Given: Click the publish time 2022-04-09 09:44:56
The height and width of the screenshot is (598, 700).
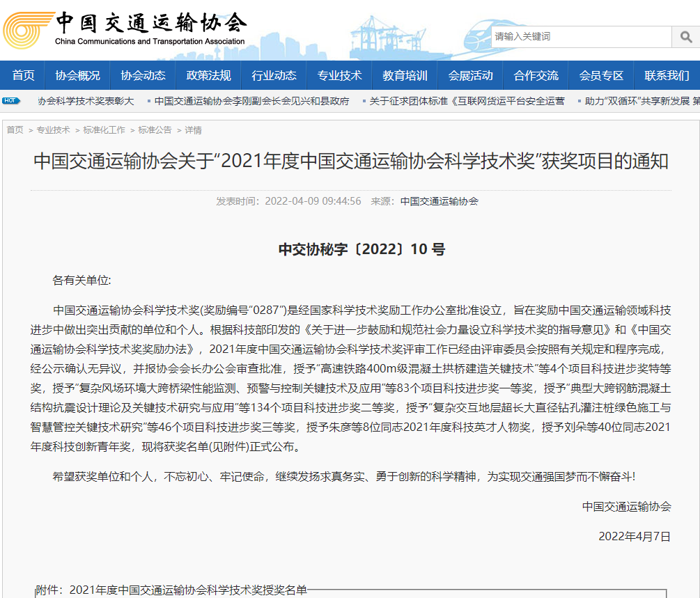Looking at the screenshot, I should [x=313, y=201].
